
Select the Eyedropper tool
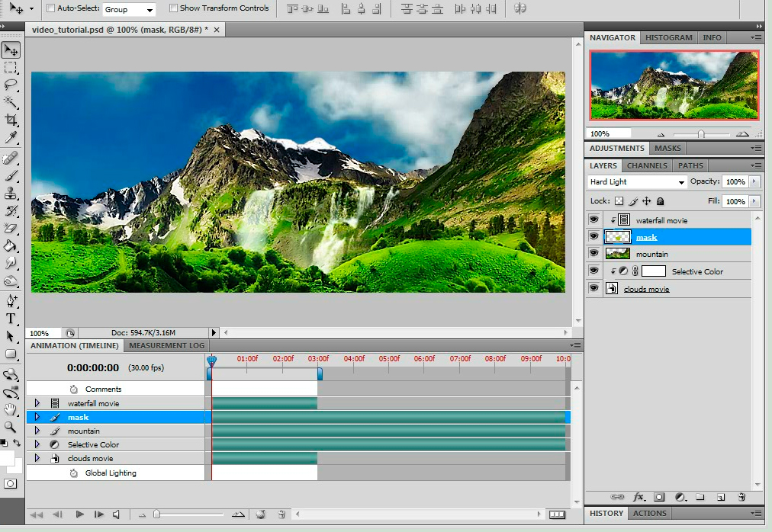point(11,137)
